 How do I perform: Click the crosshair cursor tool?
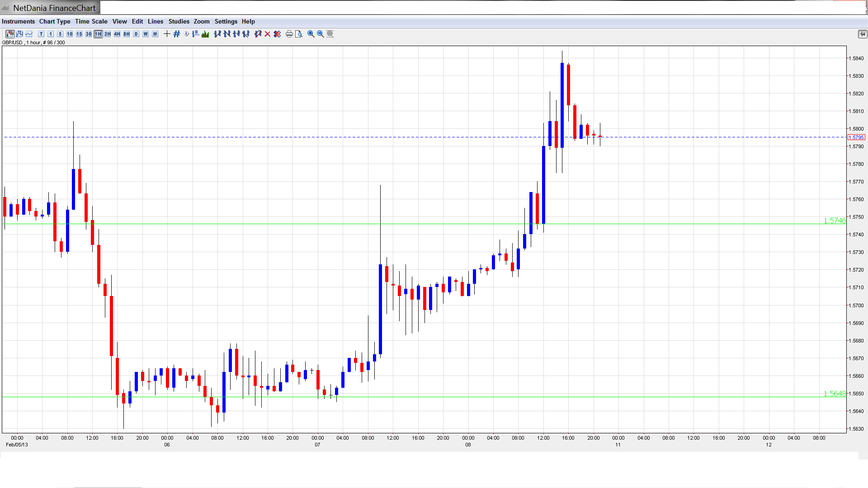point(167,34)
